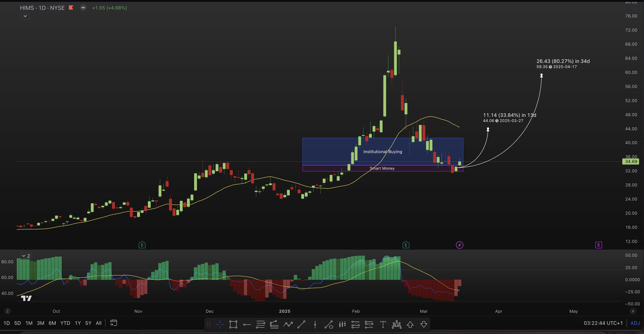The height and width of the screenshot is (334, 644).
Task: Toggle auto scale button A
Action: 633,311
